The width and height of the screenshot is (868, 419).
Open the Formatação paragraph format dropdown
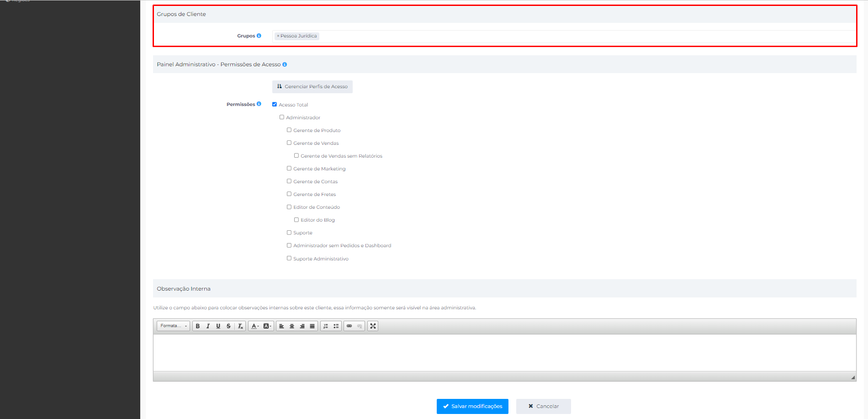[174, 326]
